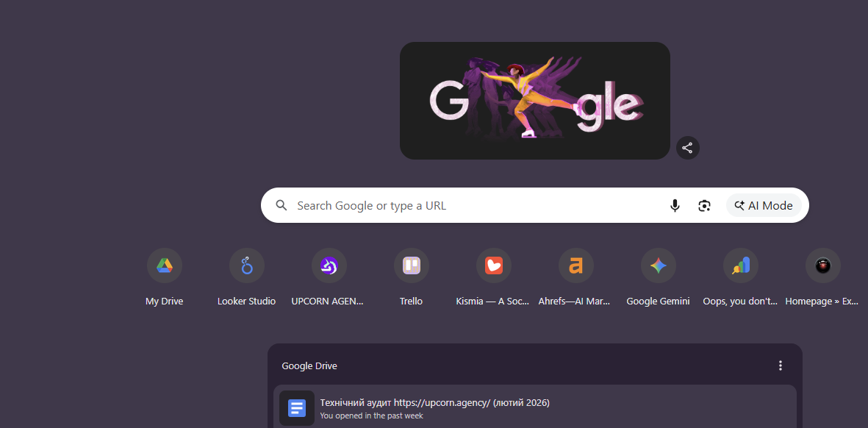Click the Google Docs file icon
868x428 pixels.
click(x=297, y=409)
